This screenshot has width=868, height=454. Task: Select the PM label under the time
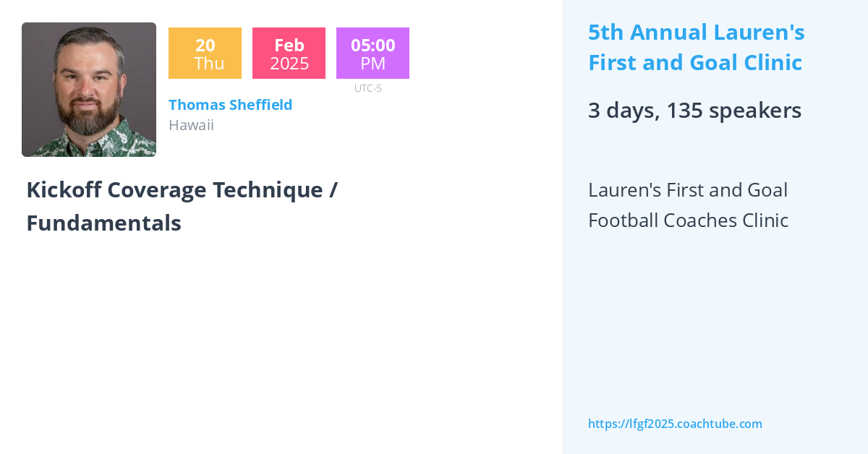click(373, 64)
